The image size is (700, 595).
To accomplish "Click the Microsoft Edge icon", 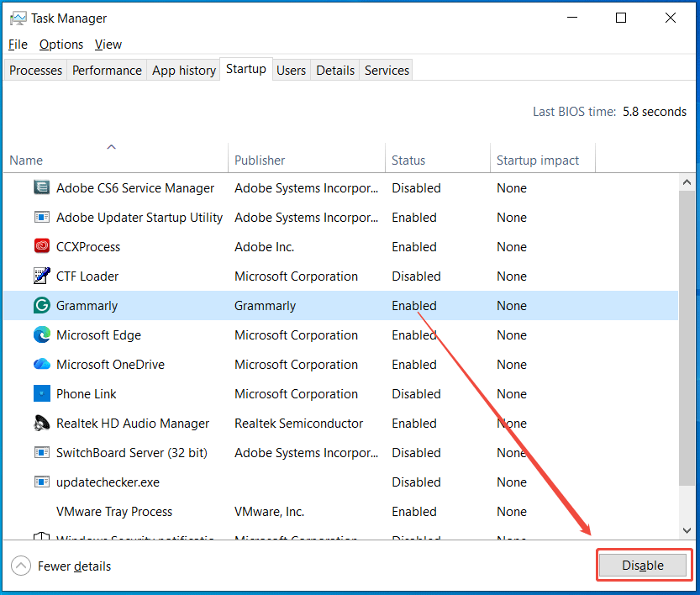I will [x=41, y=334].
